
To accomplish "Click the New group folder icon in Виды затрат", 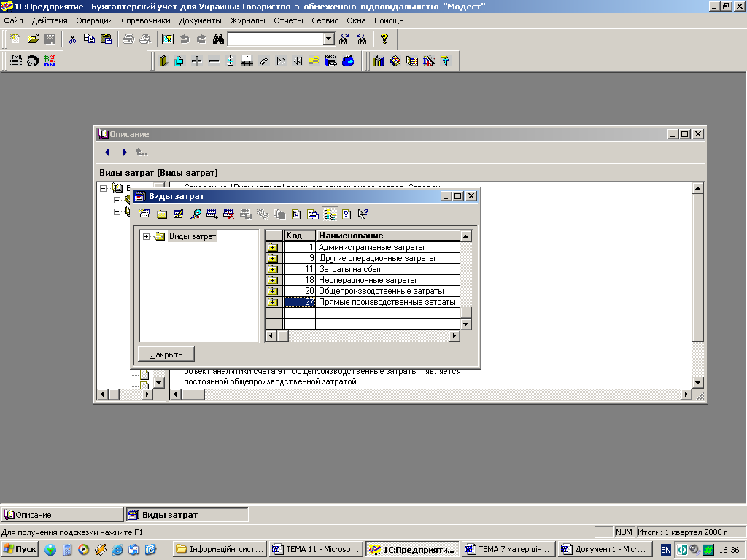I will pyautogui.click(x=161, y=214).
